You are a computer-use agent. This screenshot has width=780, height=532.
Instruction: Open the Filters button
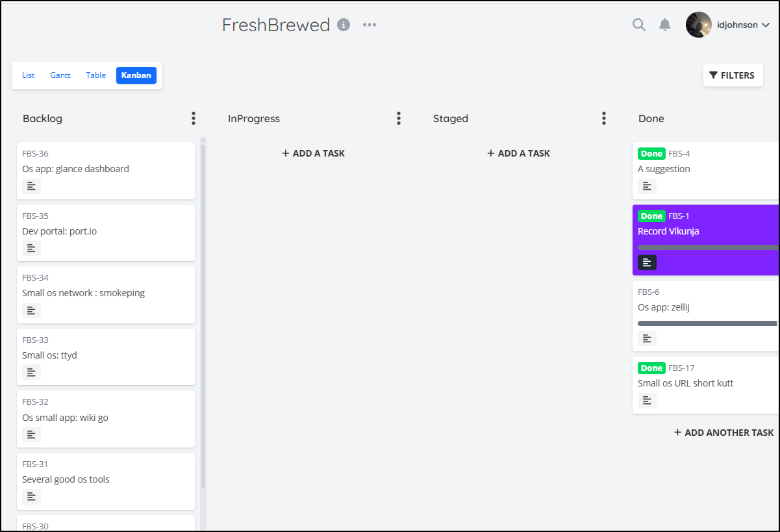[x=733, y=75]
